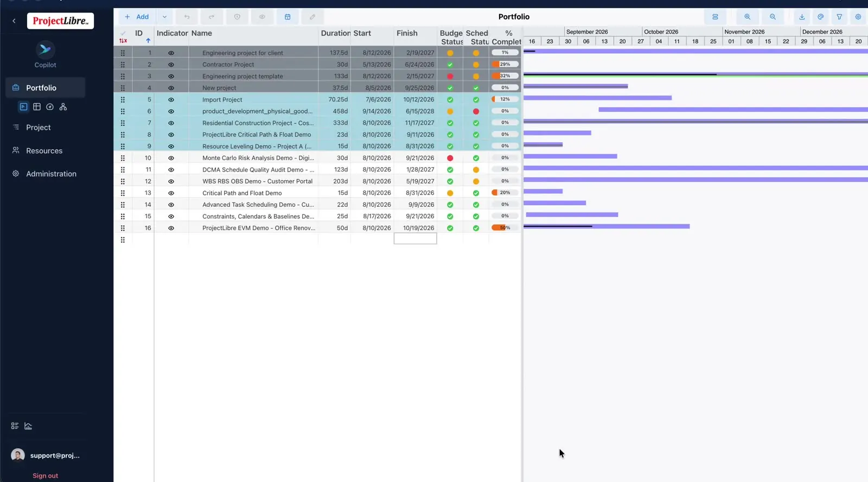Zoom in on the Gantt timeline
This screenshot has height=482, width=868.
[748, 17]
